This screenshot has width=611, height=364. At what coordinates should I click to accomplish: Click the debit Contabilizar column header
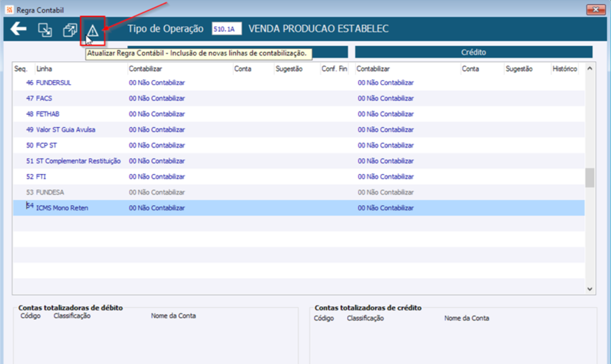pos(146,69)
